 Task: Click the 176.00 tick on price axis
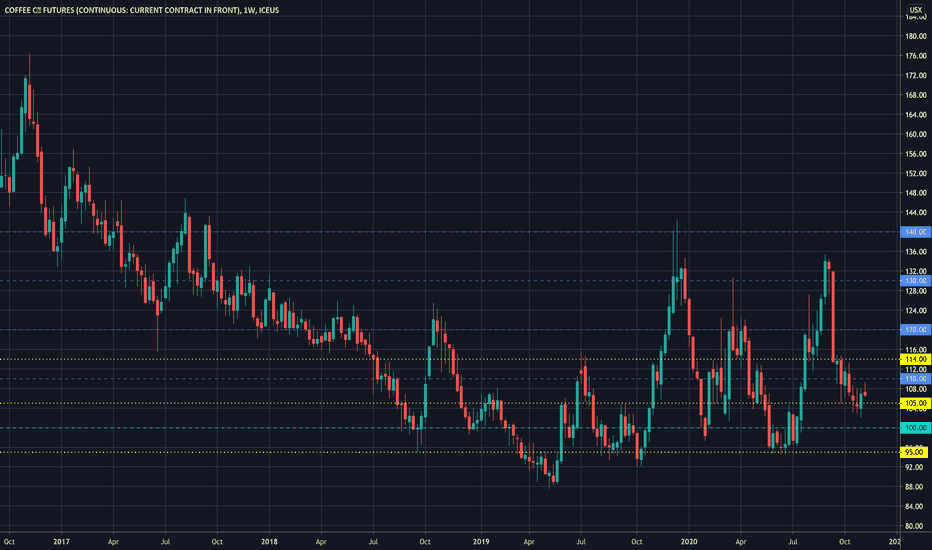(916, 56)
